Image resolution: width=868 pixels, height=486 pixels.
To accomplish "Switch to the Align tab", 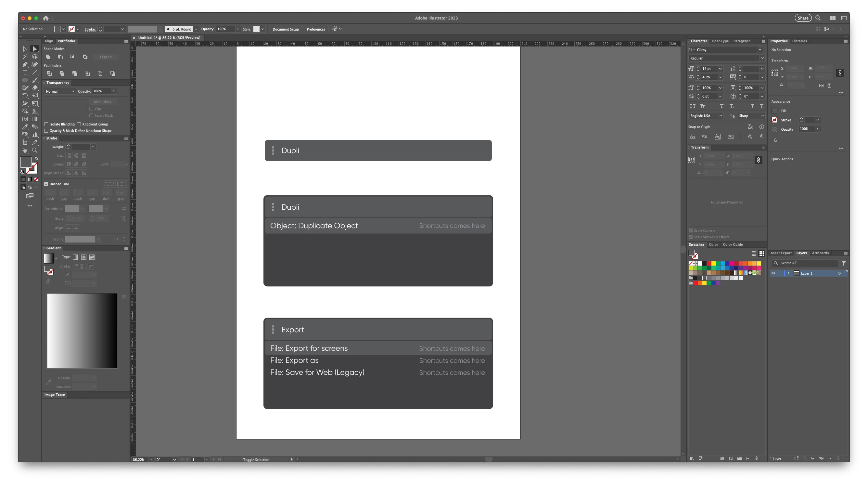I will [x=49, y=41].
